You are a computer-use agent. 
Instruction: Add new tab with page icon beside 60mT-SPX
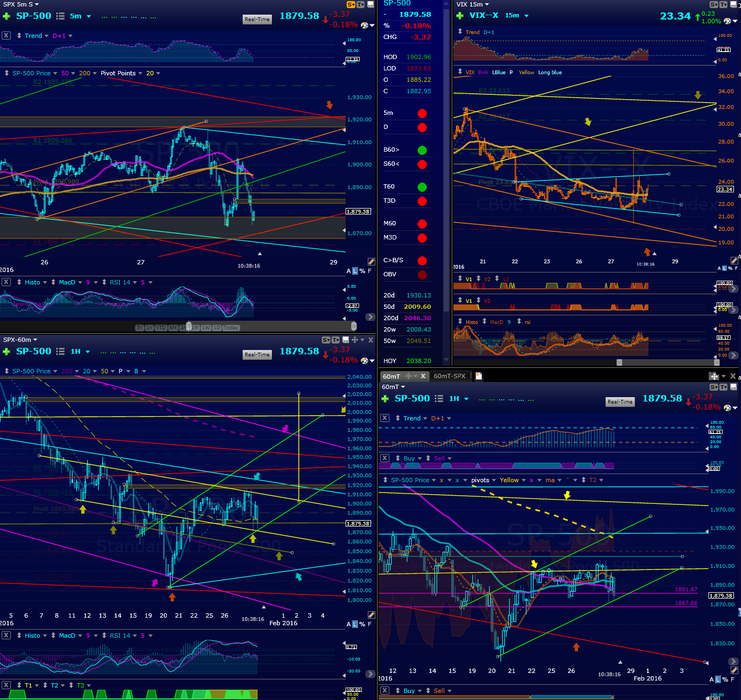pyautogui.click(x=479, y=376)
